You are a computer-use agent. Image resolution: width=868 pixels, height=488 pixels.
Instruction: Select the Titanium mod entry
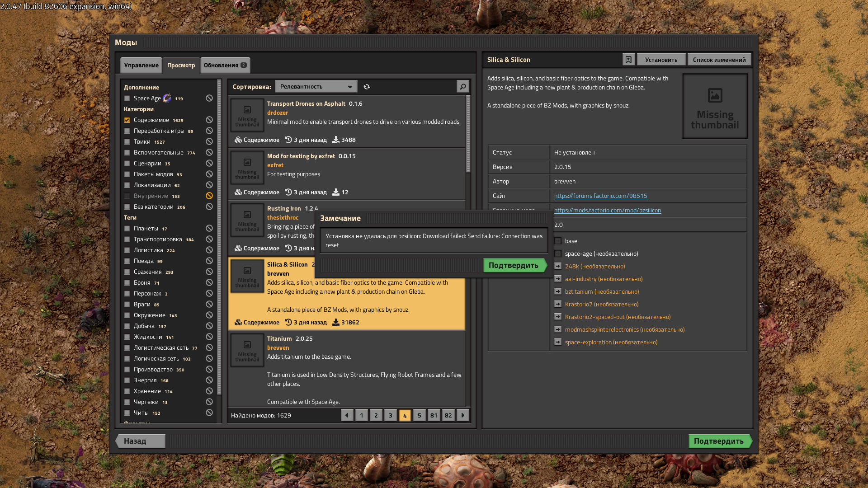click(x=347, y=369)
